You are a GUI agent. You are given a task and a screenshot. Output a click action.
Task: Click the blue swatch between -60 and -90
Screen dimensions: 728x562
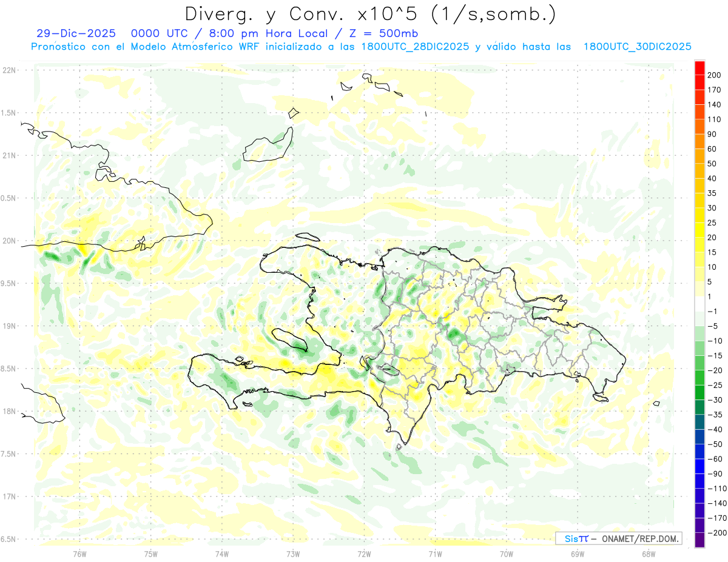click(x=700, y=466)
